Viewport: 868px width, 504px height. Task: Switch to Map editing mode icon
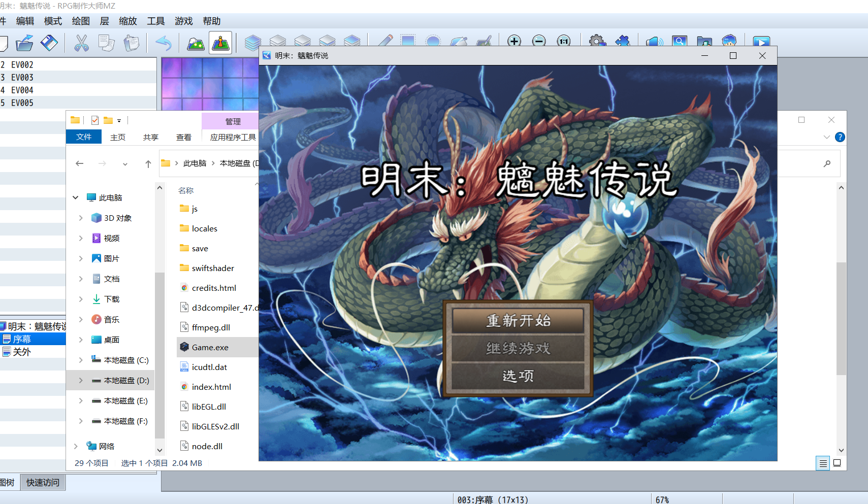[x=196, y=43]
